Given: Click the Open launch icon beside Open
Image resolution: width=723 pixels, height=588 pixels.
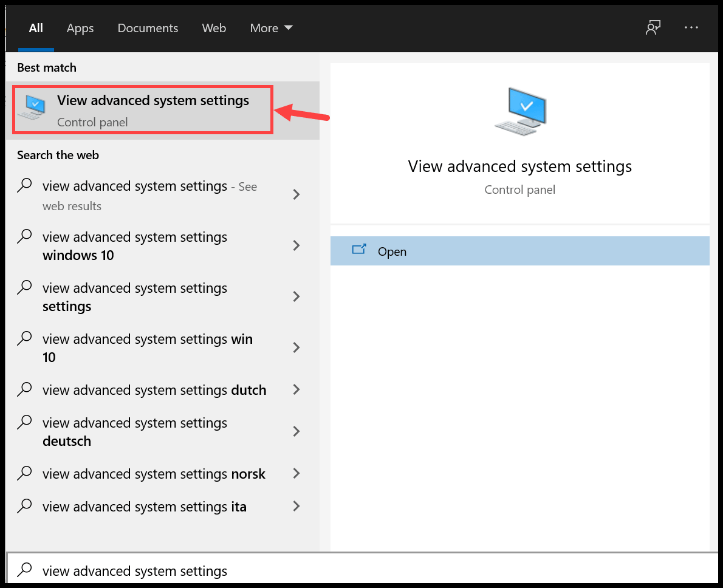Looking at the screenshot, I should (x=359, y=250).
